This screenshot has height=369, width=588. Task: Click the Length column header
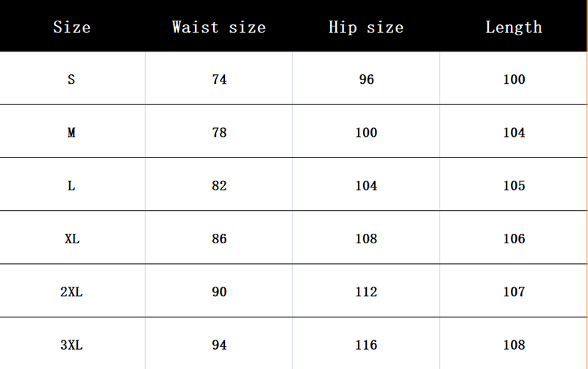coord(514,28)
